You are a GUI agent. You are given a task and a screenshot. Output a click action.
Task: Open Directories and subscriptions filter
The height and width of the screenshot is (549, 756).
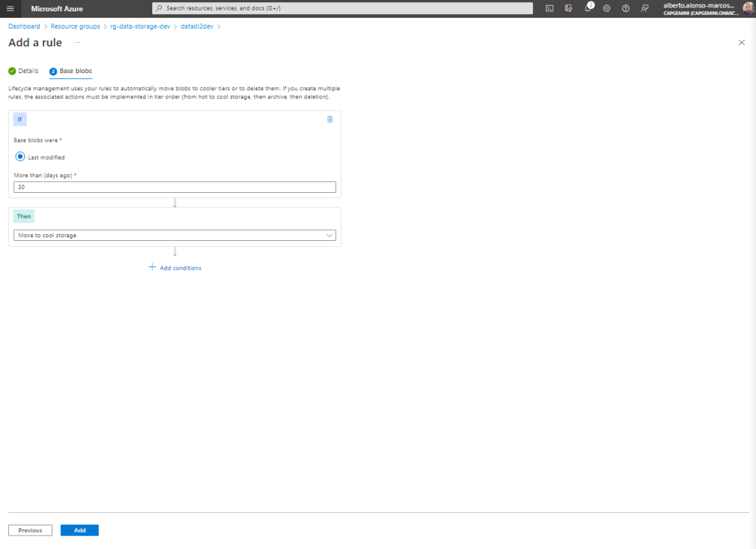pos(568,8)
